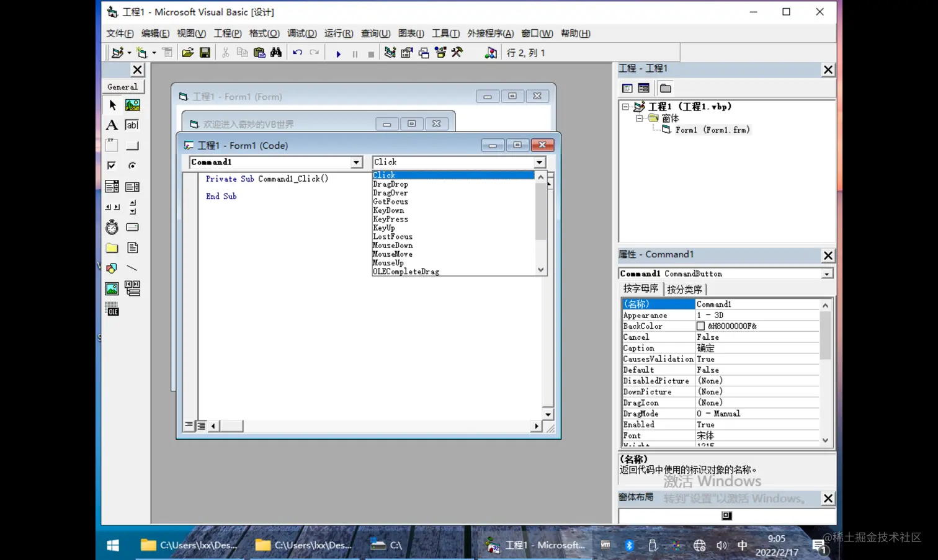Select the Image control tool
The height and width of the screenshot is (560, 938).
[112, 289]
